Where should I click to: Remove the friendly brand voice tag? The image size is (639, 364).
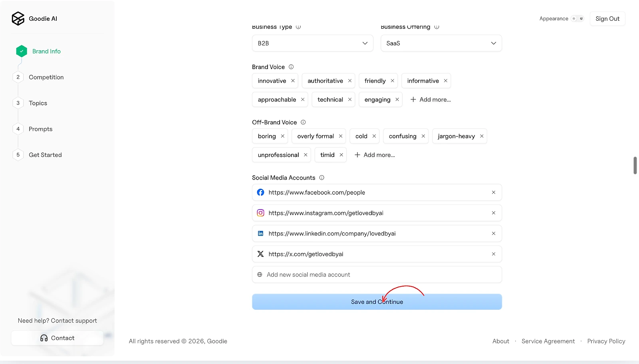(x=393, y=81)
